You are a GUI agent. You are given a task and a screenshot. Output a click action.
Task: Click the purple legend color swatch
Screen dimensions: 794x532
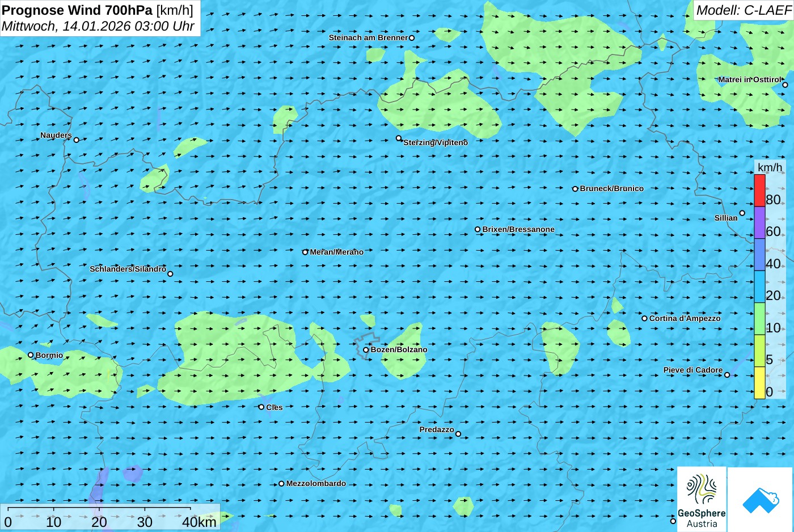click(759, 222)
